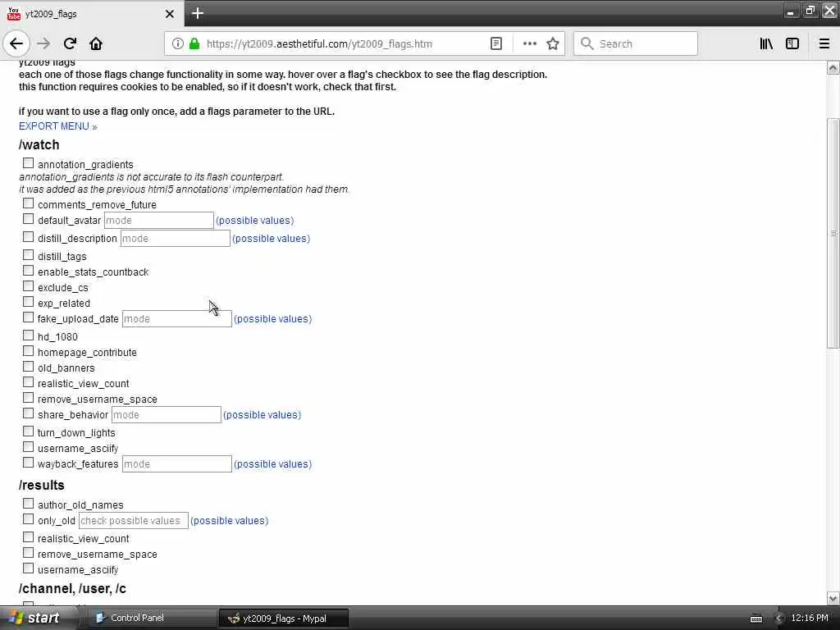Click share_behavior mode field
The width and height of the screenshot is (840, 630).
(166, 414)
